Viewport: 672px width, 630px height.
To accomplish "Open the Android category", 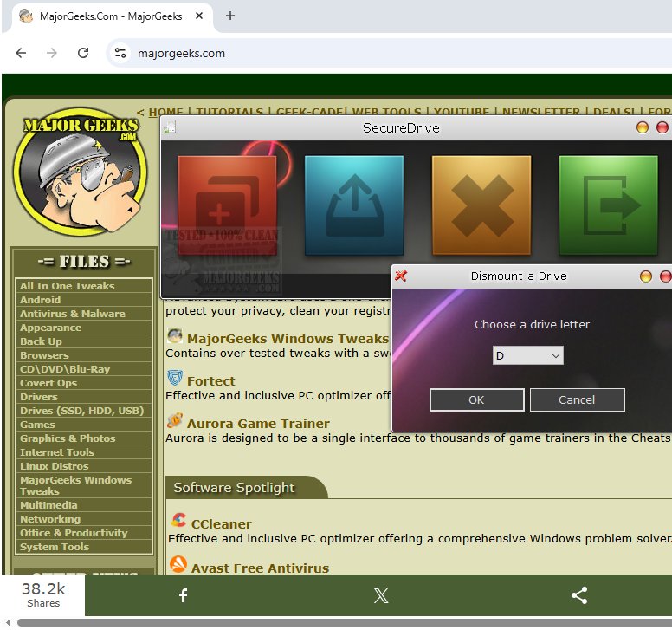I will click(41, 300).
